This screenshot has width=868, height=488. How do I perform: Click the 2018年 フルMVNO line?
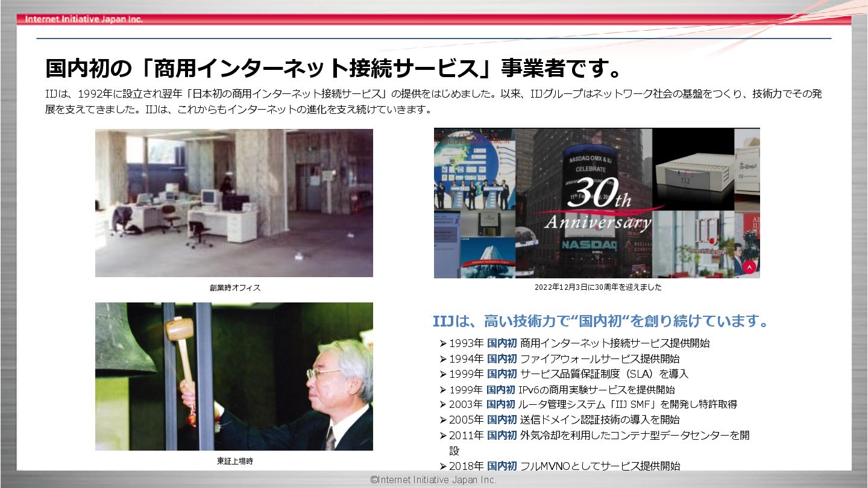[x=560, y=466]
